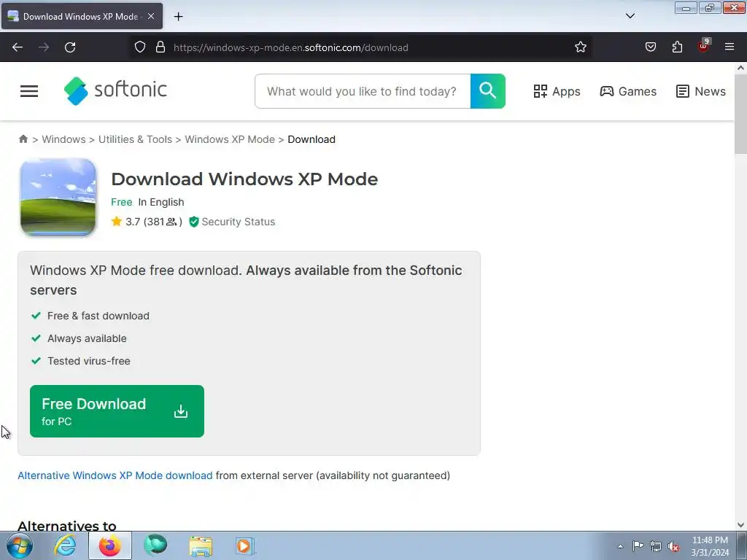Go back to the previous page

pos(18,47)
